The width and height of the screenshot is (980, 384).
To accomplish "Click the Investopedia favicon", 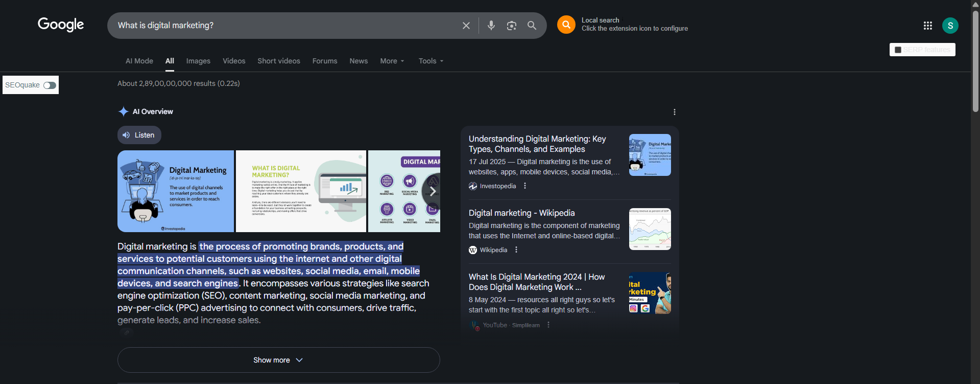I will [x=473, y=186].
